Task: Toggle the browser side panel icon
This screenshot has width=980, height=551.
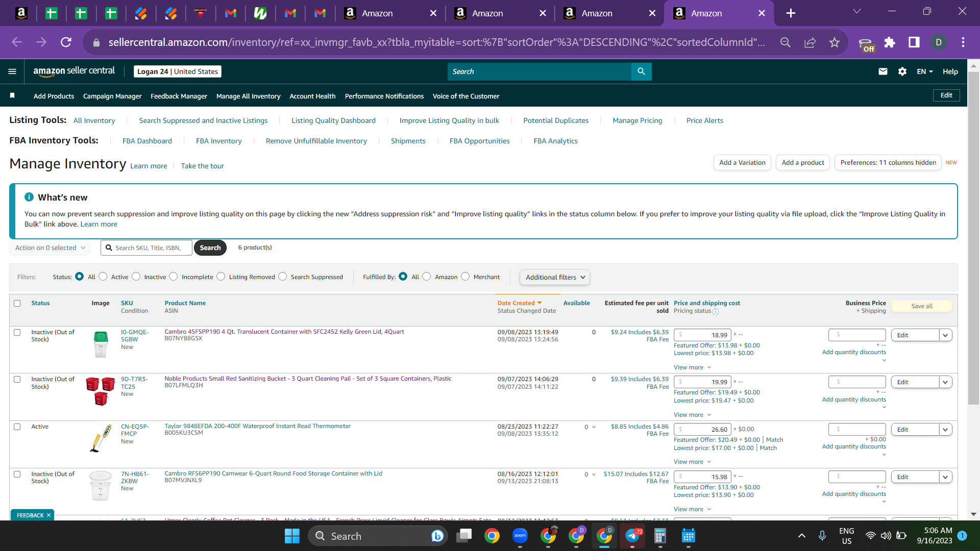Action: tap(914, 42)
